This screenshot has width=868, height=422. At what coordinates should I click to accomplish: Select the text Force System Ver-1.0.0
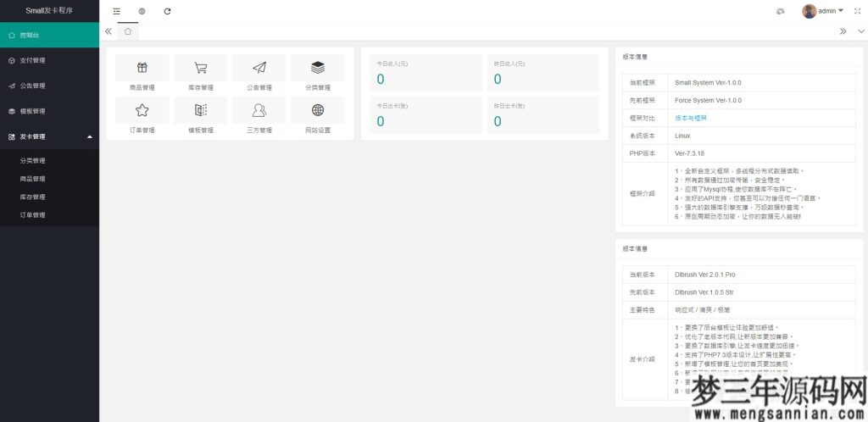[708, 100]
